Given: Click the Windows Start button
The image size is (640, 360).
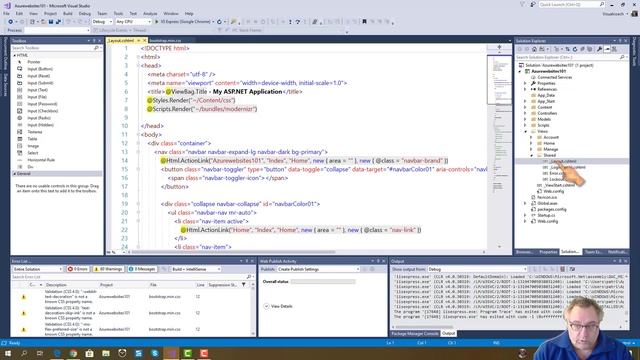Looking at the screenshot, I should (x=7, y=353).
